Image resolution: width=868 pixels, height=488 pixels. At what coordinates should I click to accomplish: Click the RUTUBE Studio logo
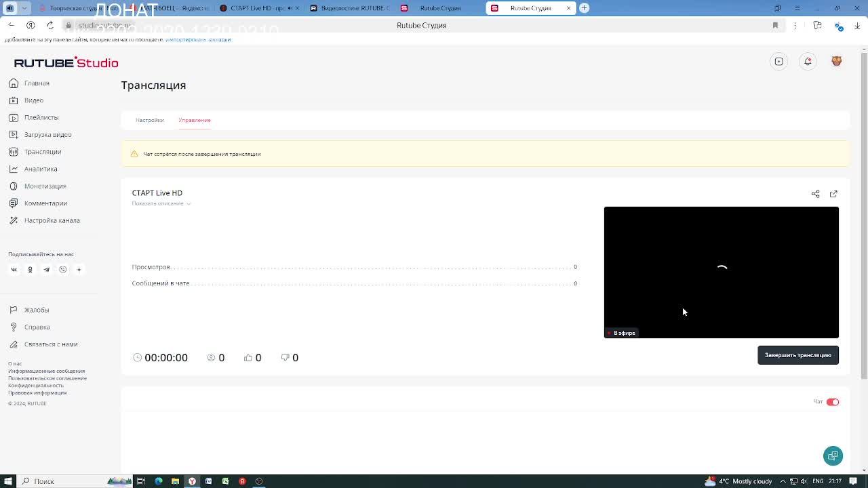coord(66,62)
